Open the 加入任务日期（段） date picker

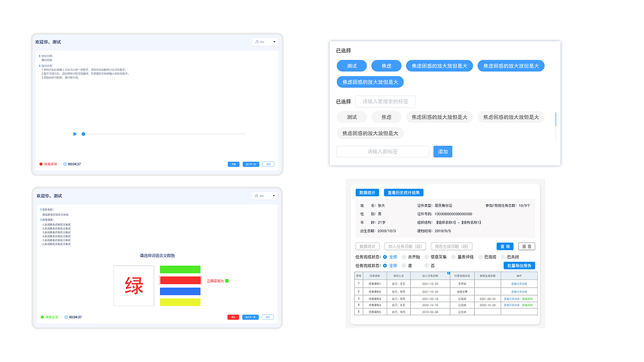point(405,246)
